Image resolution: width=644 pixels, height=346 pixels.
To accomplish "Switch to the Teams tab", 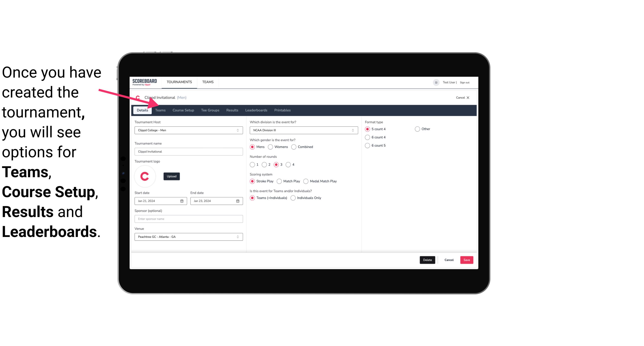I will click(x=159, y=110).
